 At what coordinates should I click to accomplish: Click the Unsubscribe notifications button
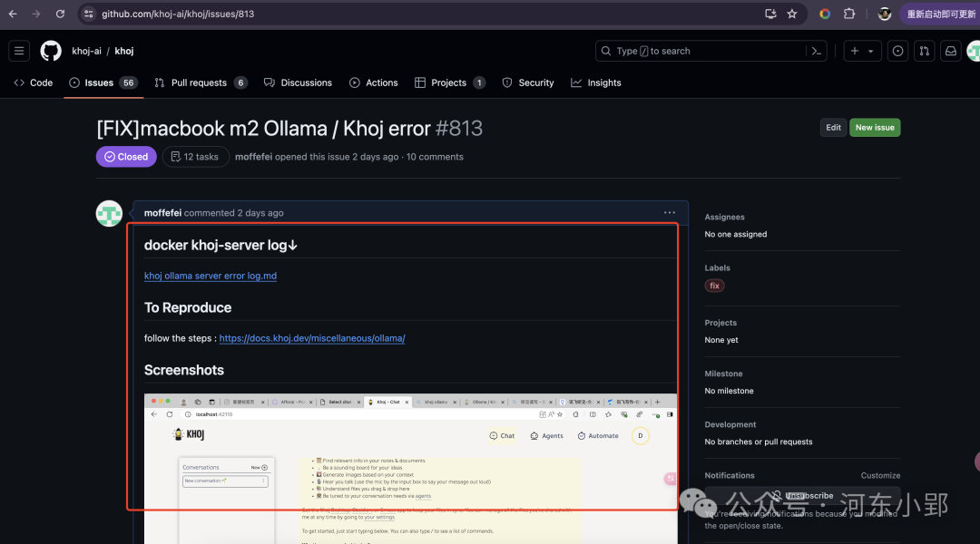click(802, 495)
